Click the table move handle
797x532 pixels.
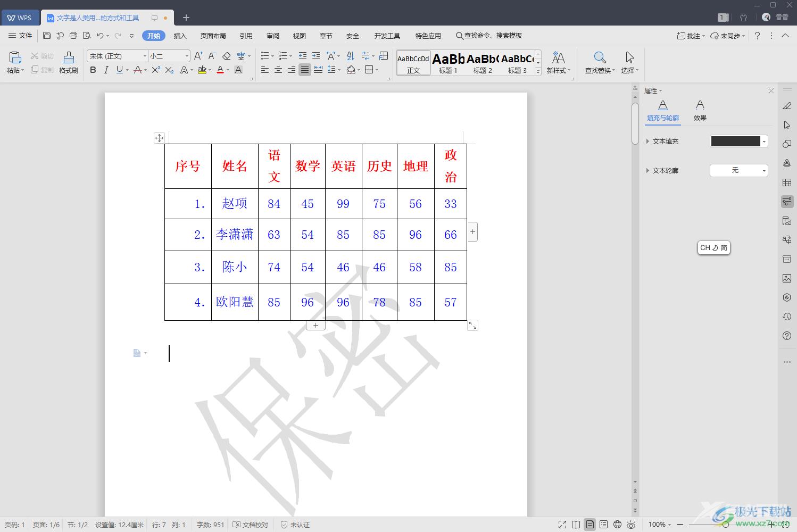tap(159, 138)
